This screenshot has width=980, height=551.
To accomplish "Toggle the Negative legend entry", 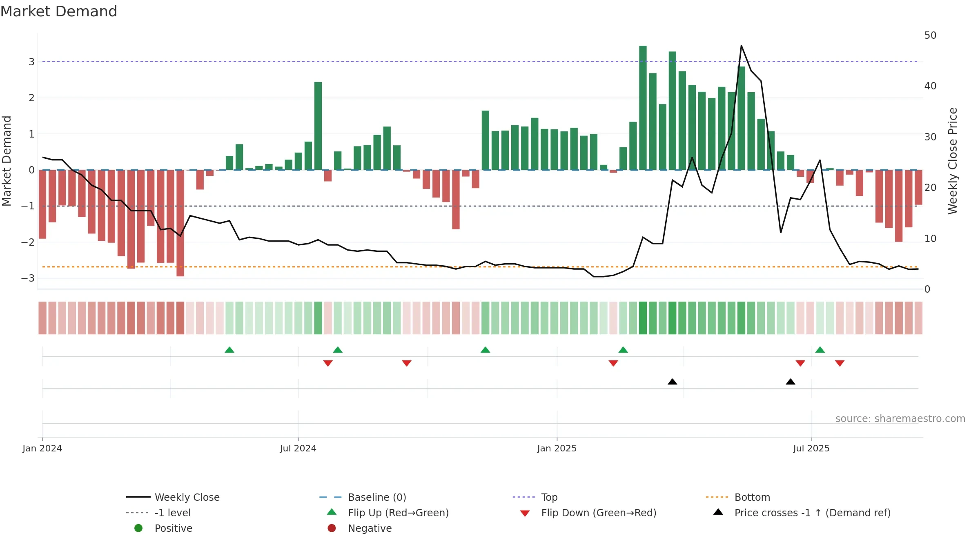I will [x=360, y=528].
